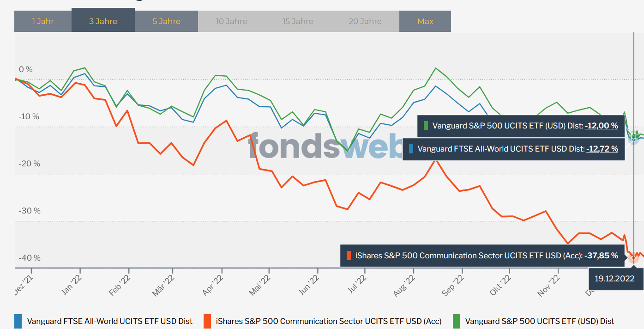Hide Vanguard S&P 500 UCITS ETF legend label
644x329 pixels.
point(540,321)
